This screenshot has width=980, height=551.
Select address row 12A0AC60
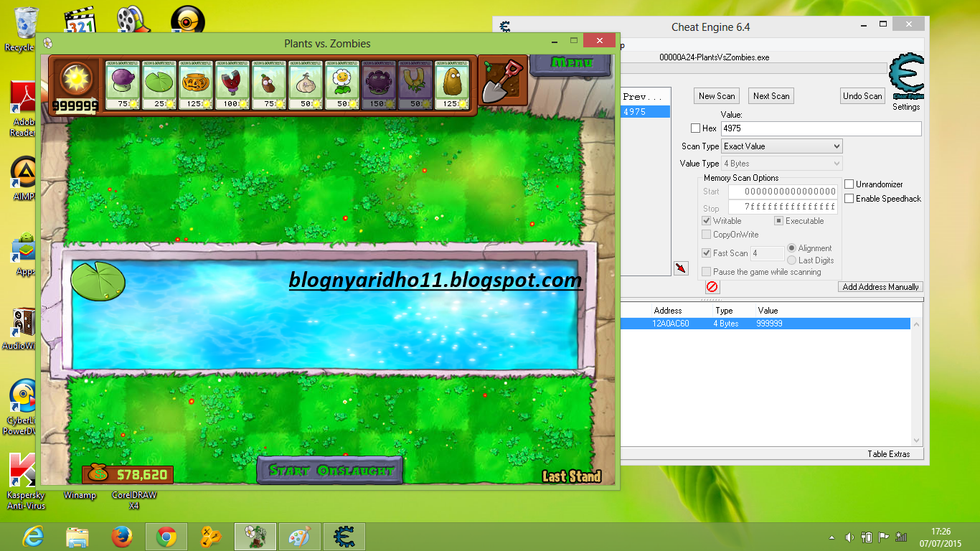(x=765, y=324)
